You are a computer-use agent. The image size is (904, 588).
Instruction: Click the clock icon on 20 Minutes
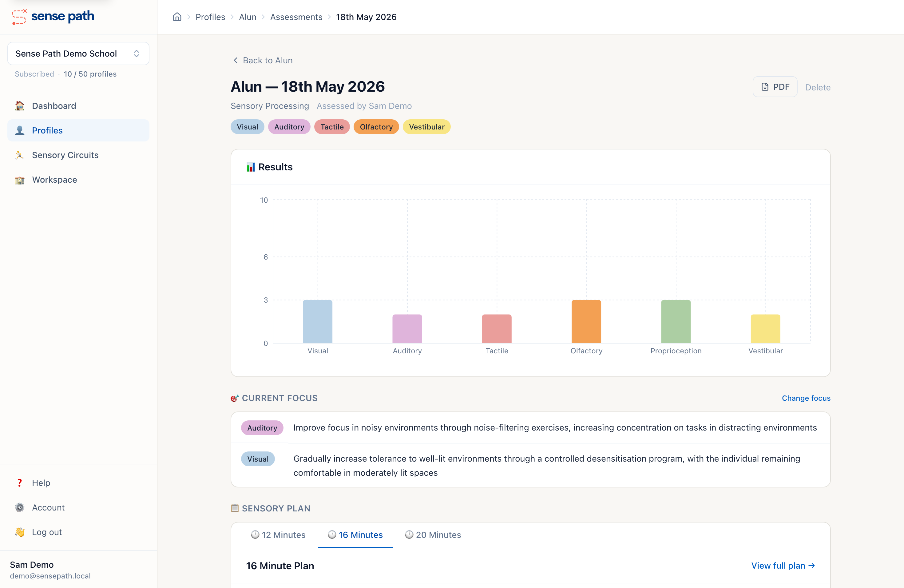click(x=410, y=535)
